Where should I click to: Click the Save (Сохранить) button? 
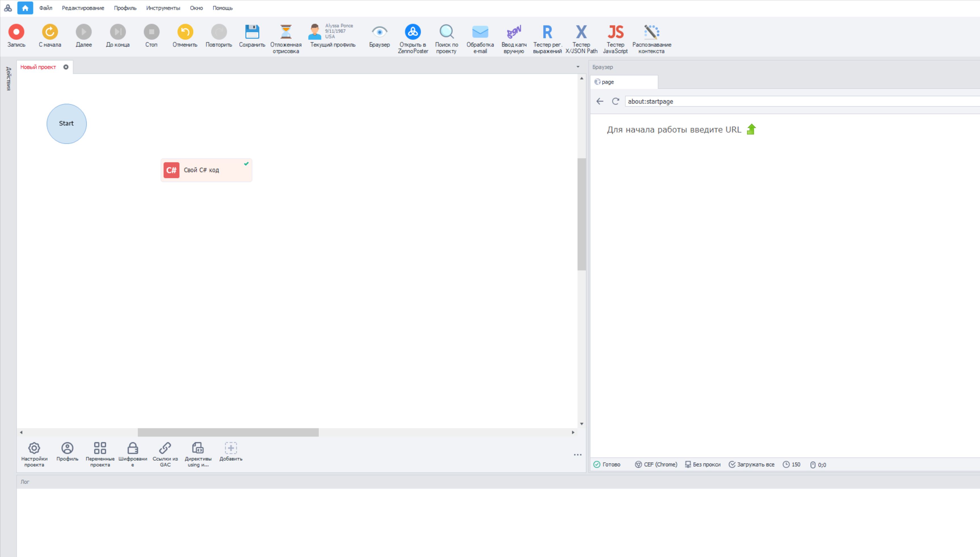point(252,32)
